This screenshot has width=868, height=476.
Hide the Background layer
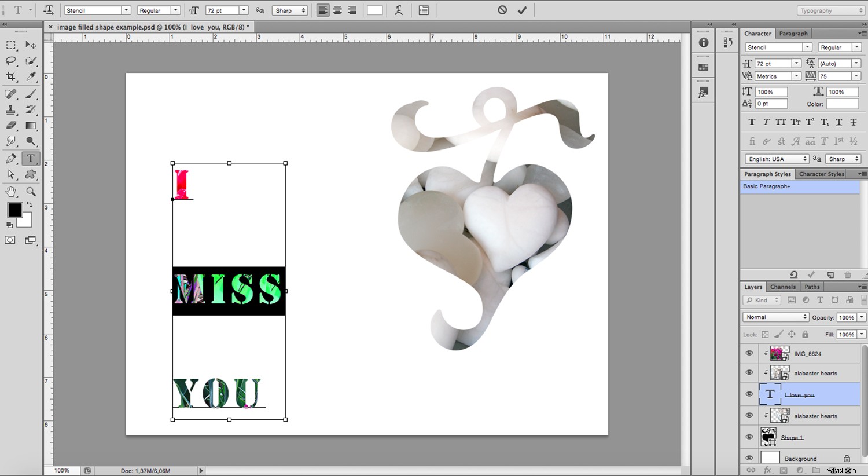point(749,457)
